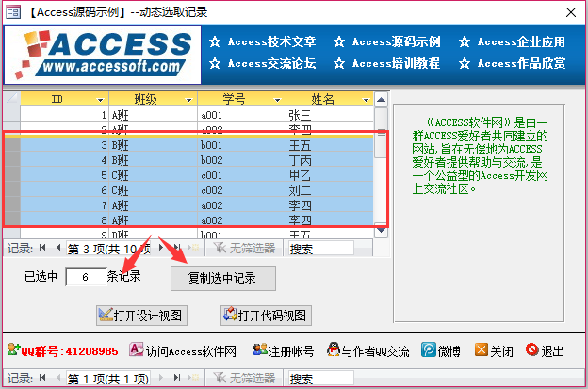The height and width of the screenshot is (389, 588).
Task: Open Access源码示例 link in banner
Action: tap(387, 41)
